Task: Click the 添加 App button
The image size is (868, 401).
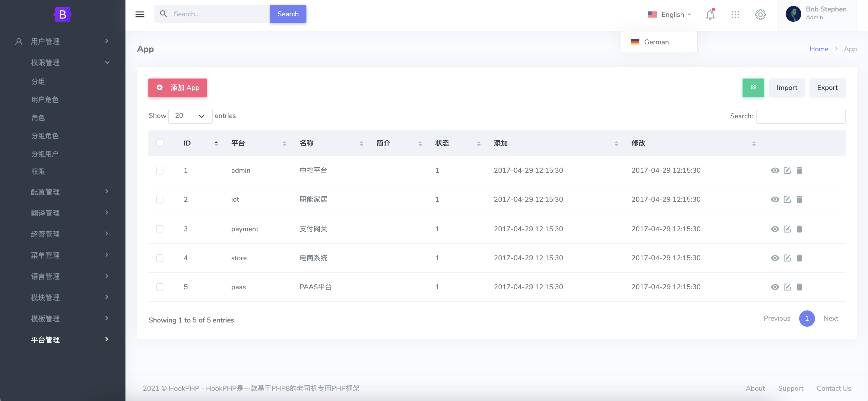Action: tap(178, 88)
